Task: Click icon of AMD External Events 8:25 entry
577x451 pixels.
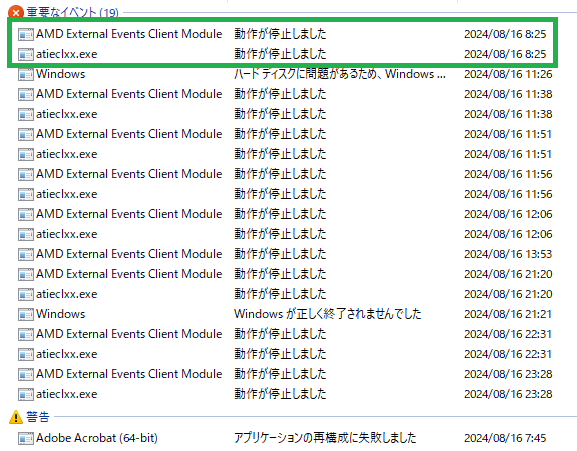Action: 26,34
